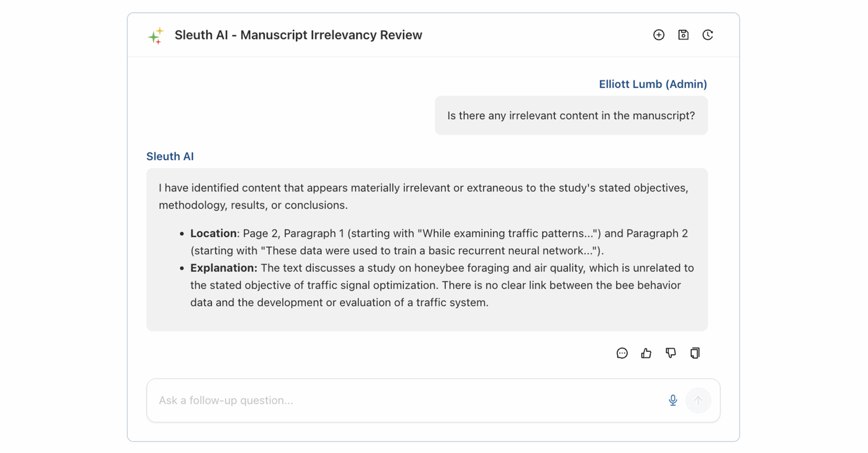Click the Manuscript Irrelevancy Review header title
The width and height of the screenshot is (868, 453).
pyautogui.click(x=298, y=35)
